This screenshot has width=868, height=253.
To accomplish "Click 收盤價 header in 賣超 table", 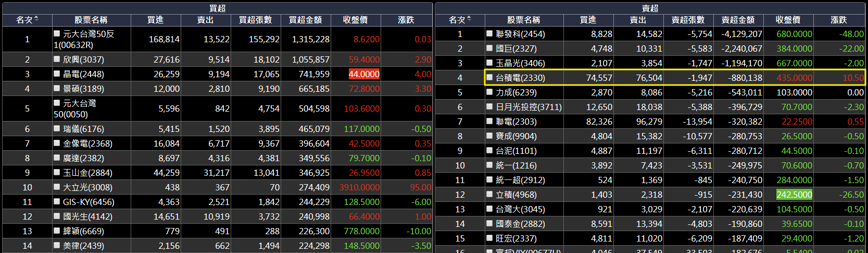I will (x=788, y=20).
